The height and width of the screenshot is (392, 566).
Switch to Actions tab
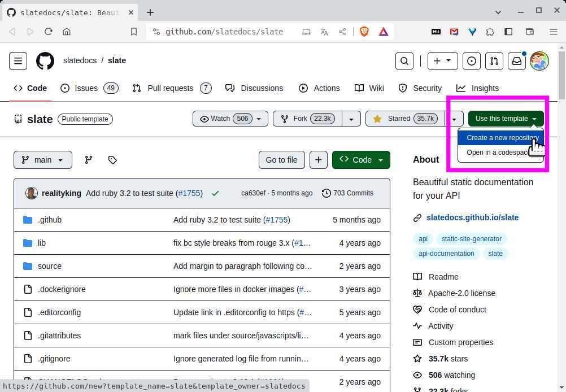pyautogui.click(x=320, y=88)
